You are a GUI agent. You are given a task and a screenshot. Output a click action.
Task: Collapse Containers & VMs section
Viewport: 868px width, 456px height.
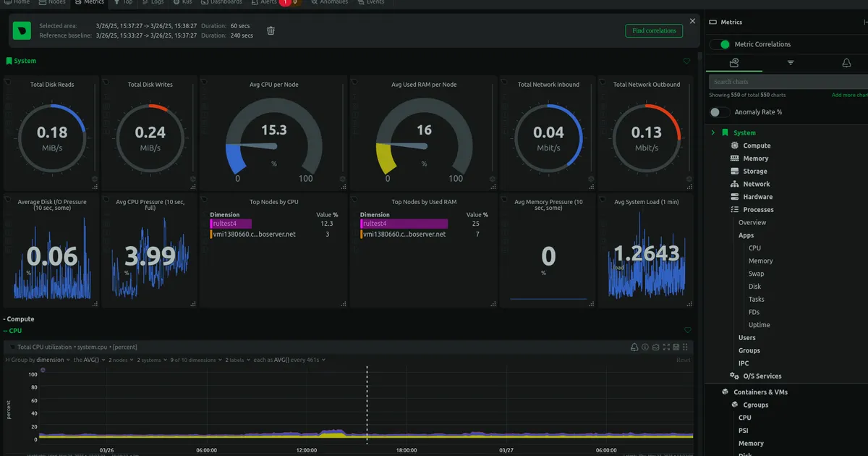[x=760, y=392]
